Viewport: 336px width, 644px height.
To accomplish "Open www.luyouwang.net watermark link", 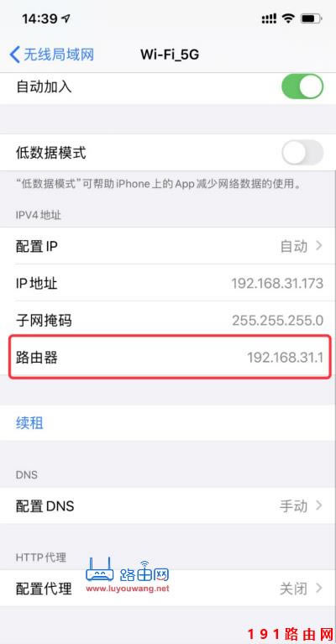I will point(128,589).
